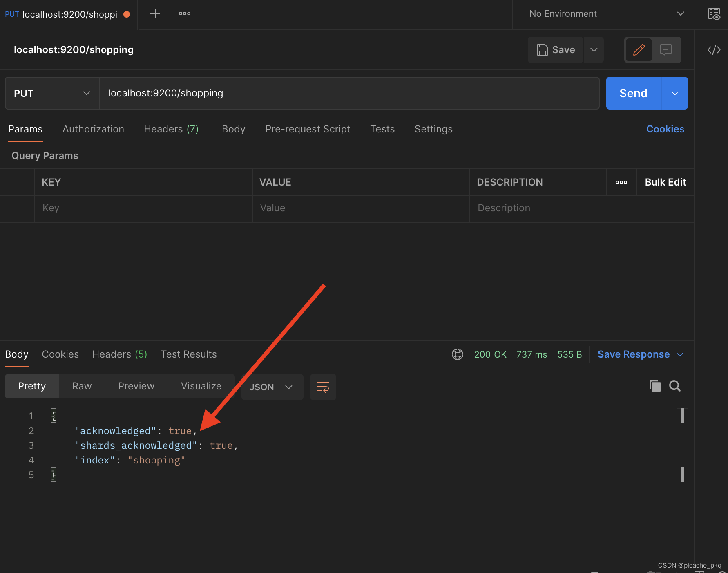Switch to the Authorization tab
The height and width of the screenshot is (573, 728).
(x=93, y=129)
